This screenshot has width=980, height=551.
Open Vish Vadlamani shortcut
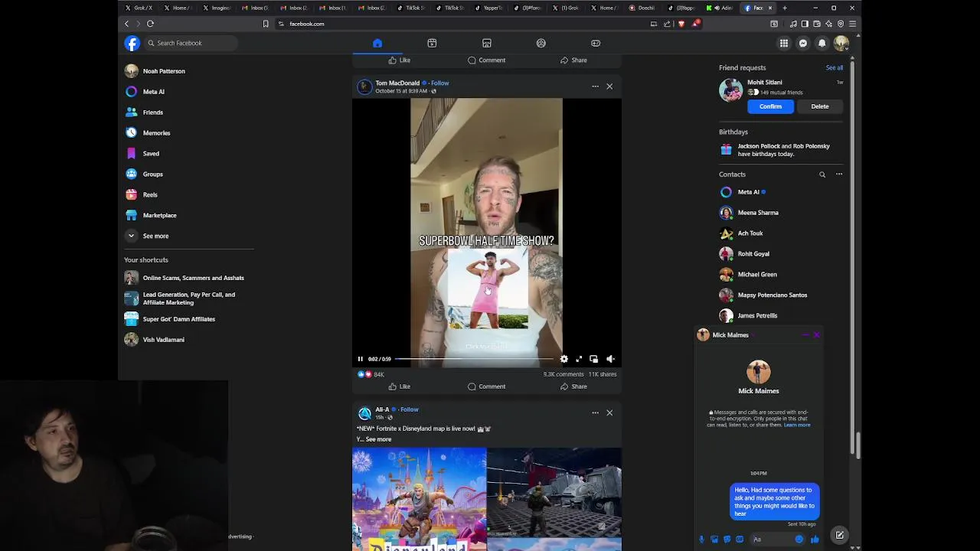click(164, 340)
